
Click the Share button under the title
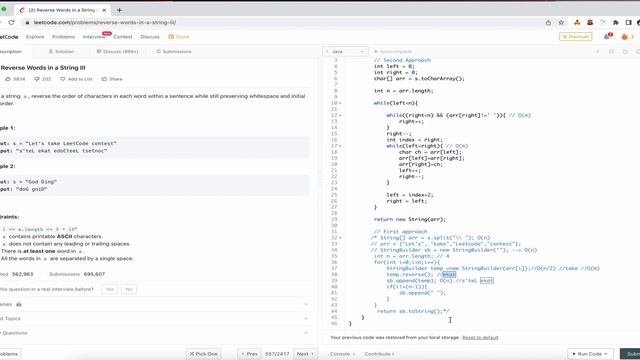tap(112, 79)
